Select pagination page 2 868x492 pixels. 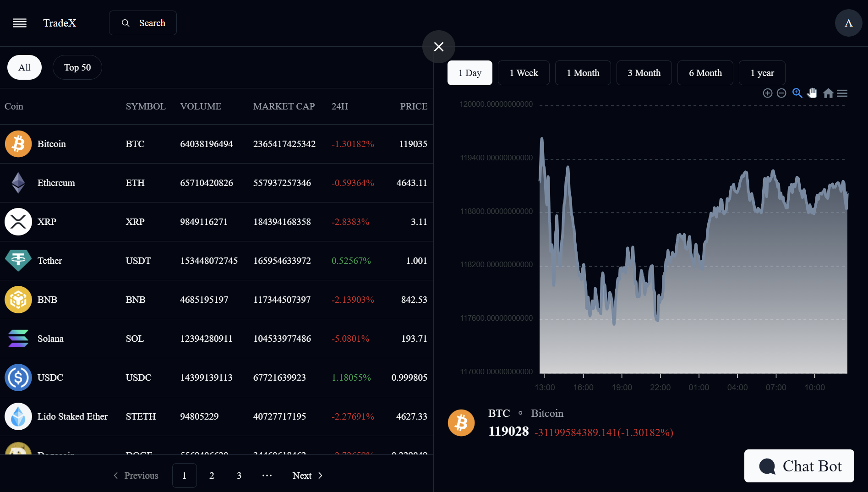212,476
